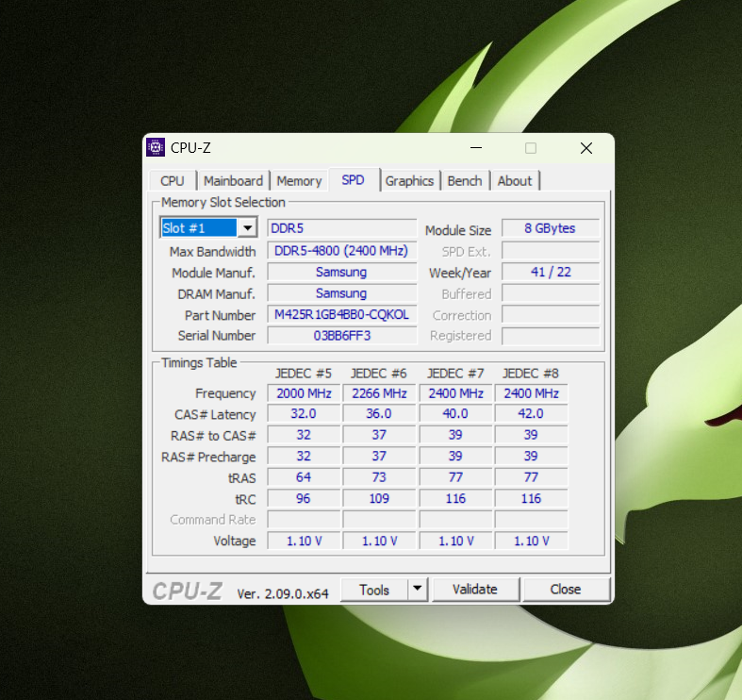Click the 2000 MHz frequency cell

click(304, 393)
